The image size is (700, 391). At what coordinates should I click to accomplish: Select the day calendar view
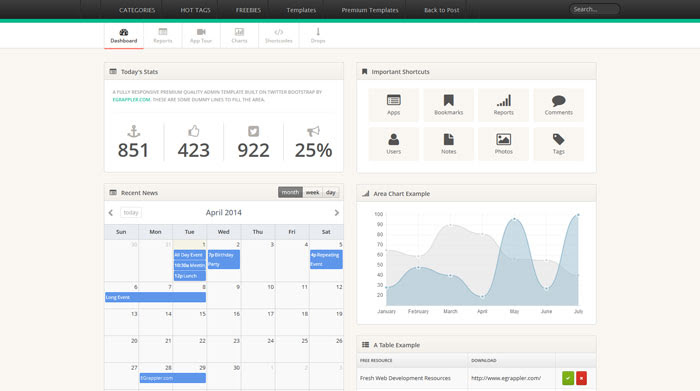click(331, 192)
